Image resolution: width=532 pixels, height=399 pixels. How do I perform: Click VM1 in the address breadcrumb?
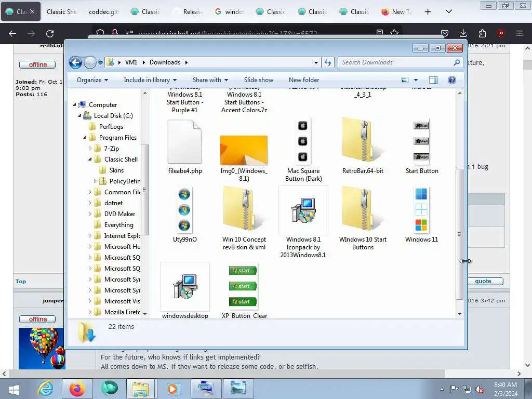click(x=131, y=62)
